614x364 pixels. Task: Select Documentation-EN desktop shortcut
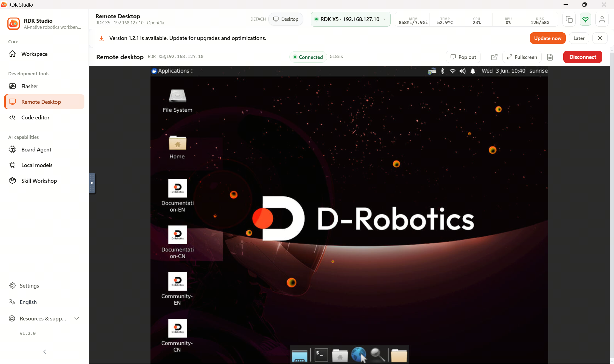coord(177,196)
